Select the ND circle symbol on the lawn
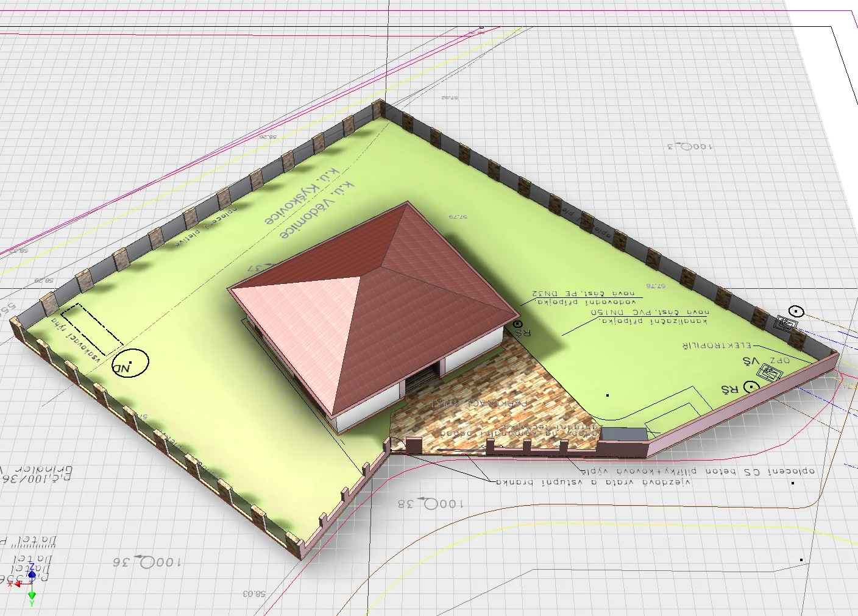This screenshot has width=858, height=616. (130, 364)
